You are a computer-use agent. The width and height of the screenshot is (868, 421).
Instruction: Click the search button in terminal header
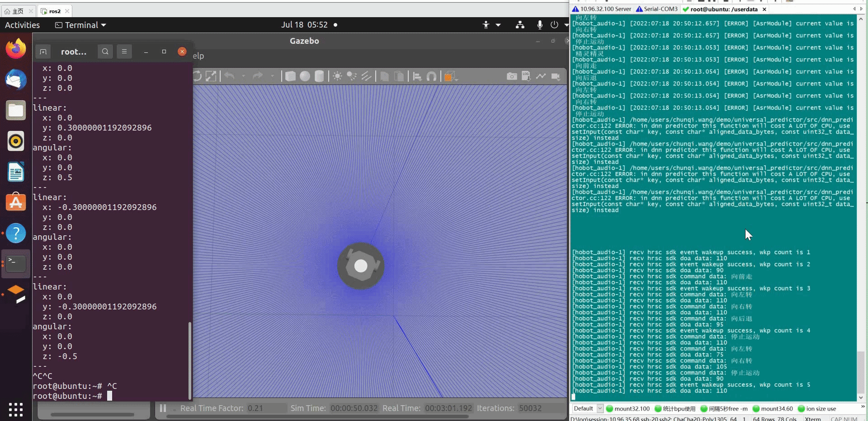coord(105,51)
